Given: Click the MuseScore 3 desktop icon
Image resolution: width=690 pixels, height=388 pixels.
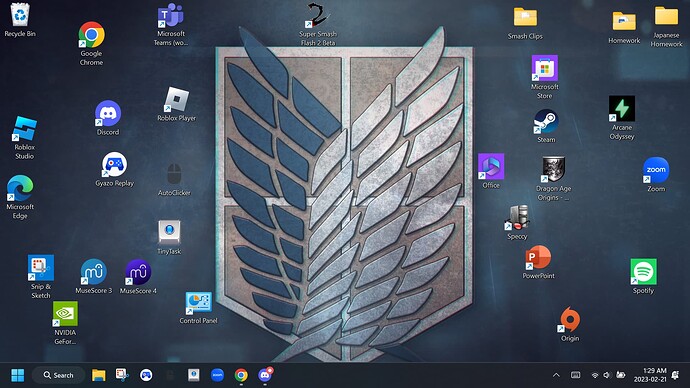Looking at the screenshot, I should tap(93, 276).
